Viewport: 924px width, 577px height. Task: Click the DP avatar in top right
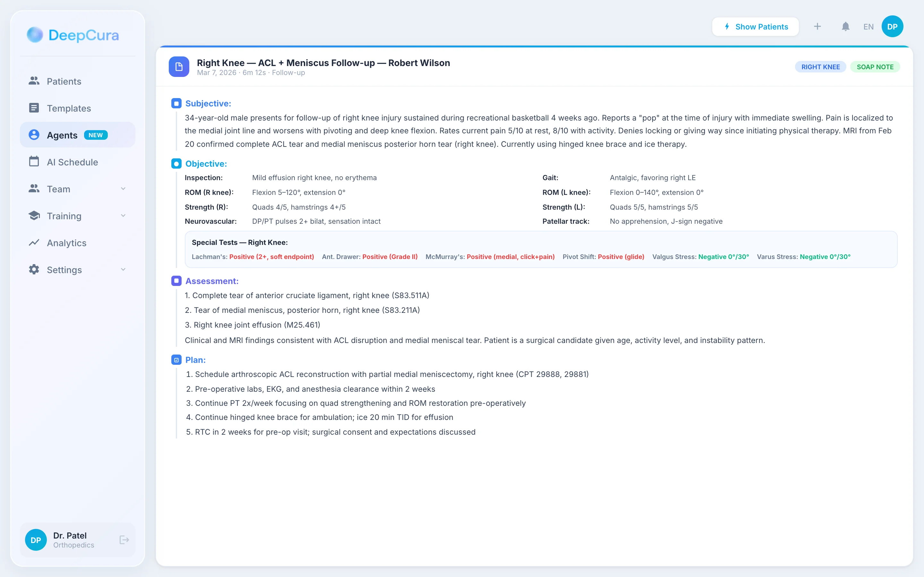(892, 27)
